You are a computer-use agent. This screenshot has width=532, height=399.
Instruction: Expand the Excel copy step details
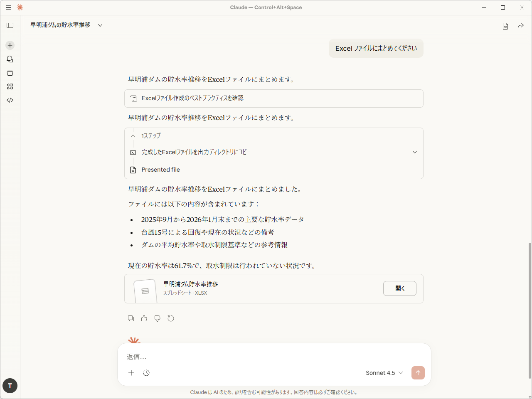(x=414, y=152)
